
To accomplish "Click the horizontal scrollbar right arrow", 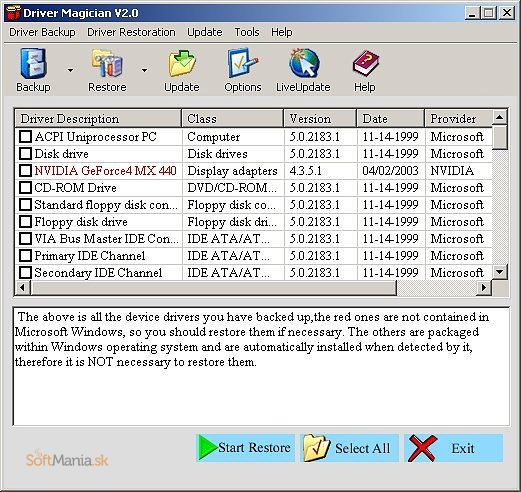I will tap(484, 288).
